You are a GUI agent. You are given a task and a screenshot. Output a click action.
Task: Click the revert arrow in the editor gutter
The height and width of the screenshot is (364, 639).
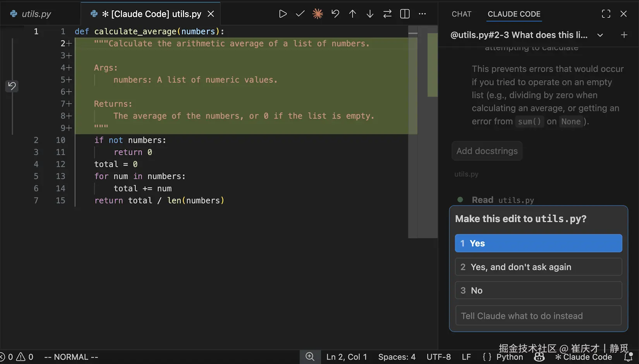tap(12, 86)
